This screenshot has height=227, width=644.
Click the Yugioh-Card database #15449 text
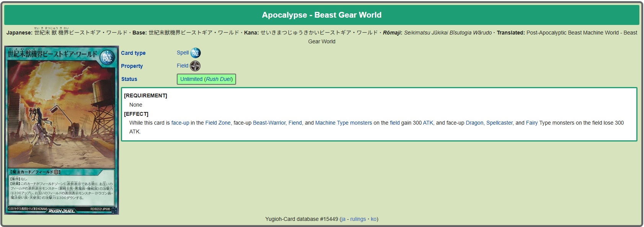click(302, 219)
